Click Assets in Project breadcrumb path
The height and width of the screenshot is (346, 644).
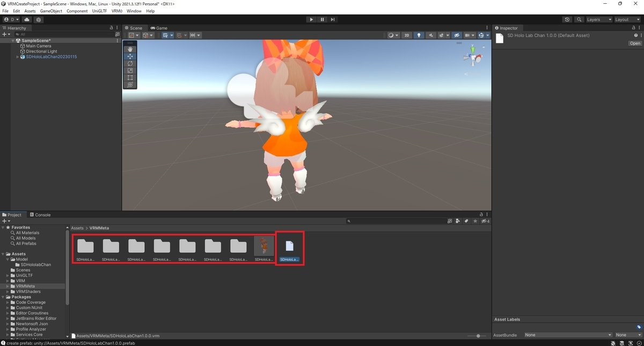[x=77, y=228]
